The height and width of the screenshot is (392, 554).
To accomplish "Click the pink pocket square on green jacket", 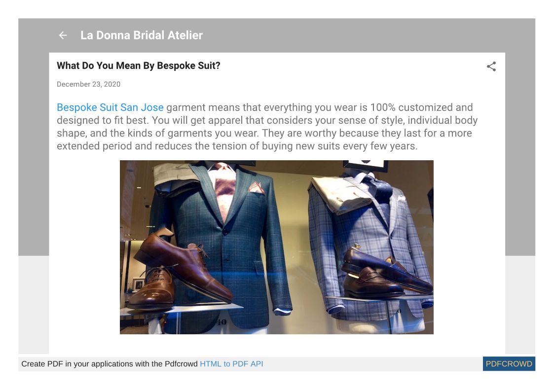I will [x=257, y=187].
